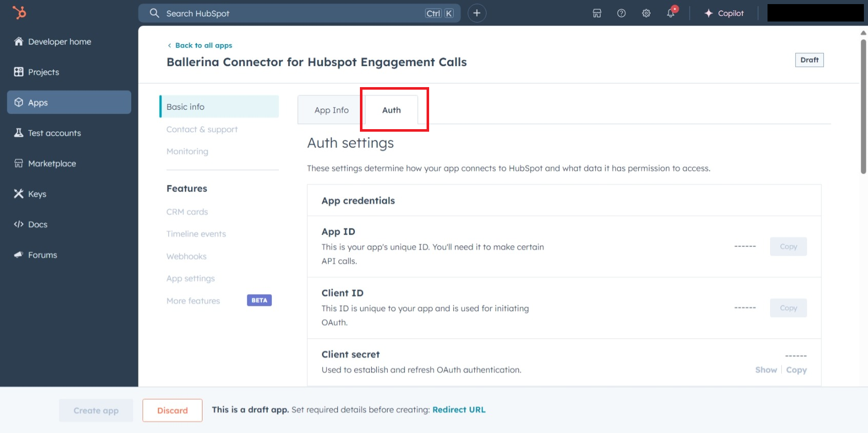Image resolution: width=868 pixels, height=433 pixels.
Task: Click the Client secret label
Action: 351,355
